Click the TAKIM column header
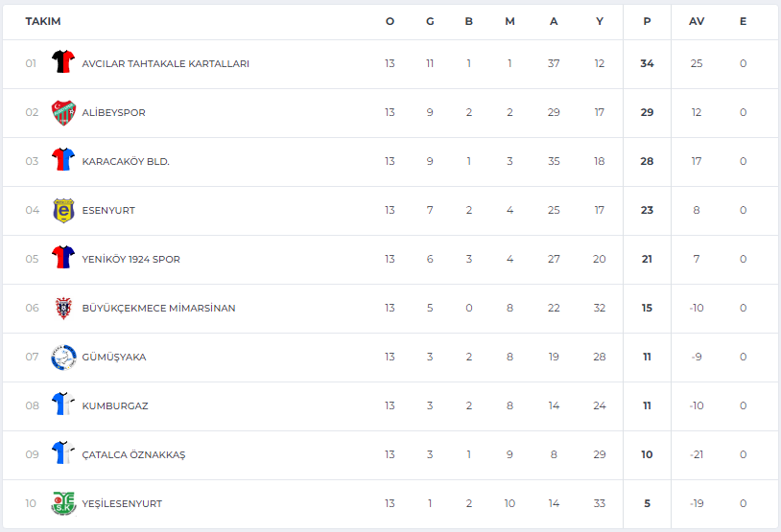This screenshot has width=781, height=532. click(43, 21)
